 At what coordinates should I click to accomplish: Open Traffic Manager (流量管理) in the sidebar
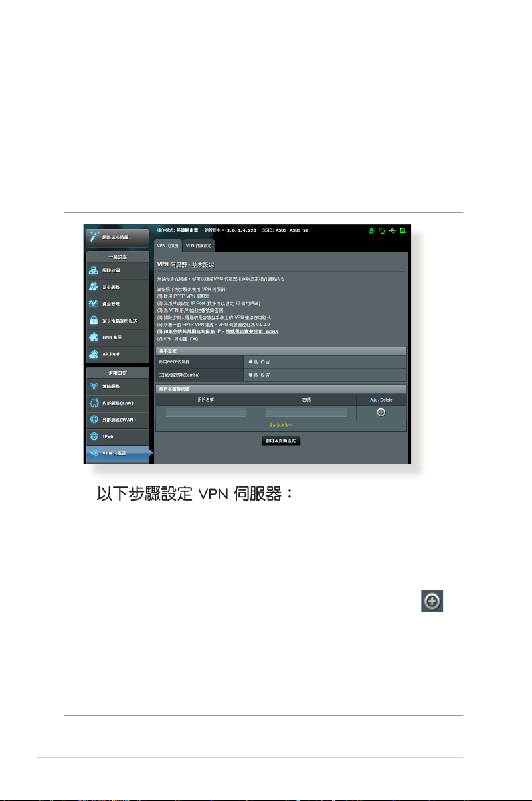pos(118,304)
